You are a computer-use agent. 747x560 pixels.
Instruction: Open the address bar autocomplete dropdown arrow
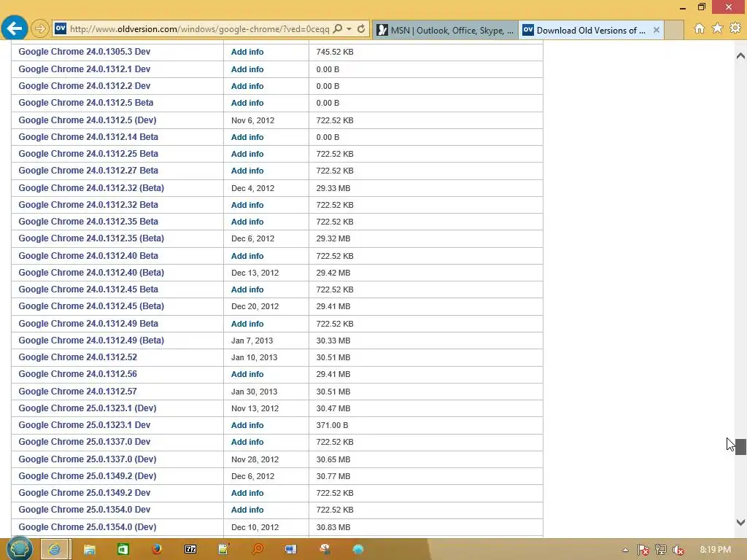pos(349,29)
